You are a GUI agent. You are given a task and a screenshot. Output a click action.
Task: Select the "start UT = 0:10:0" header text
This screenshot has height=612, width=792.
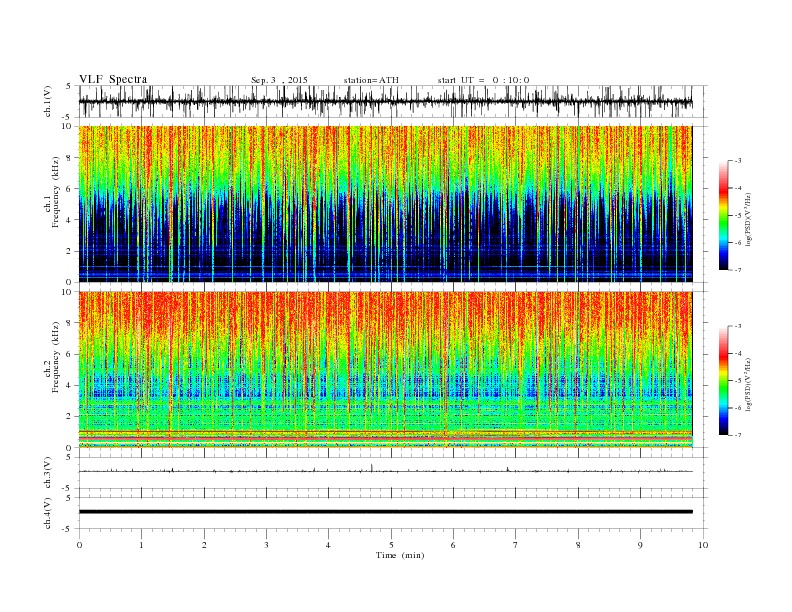(x=483, y=80)
